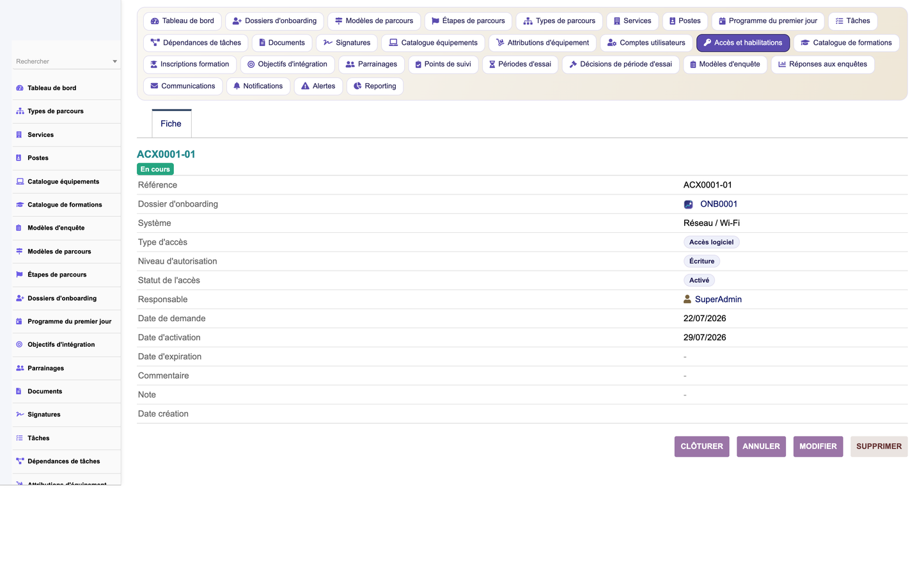Open Points de suivi pill
This screenshot has height=572, width=924.
(x=443, y=65)
